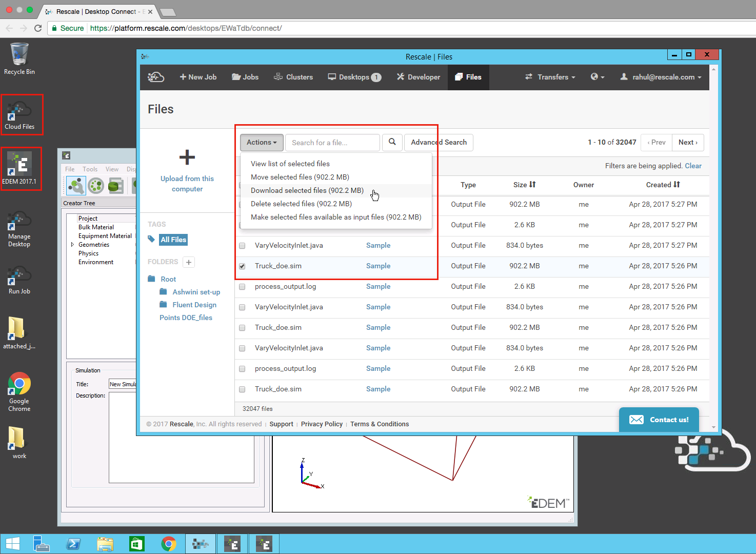Reload the browser page
Screen dimensions: 756x554
38,28
